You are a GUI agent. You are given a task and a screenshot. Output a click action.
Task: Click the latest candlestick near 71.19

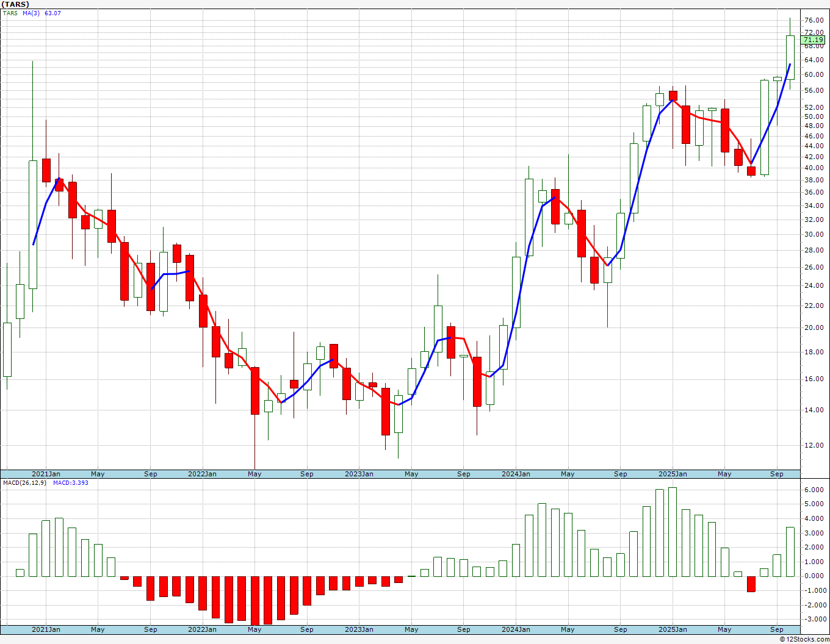(790, 57)
